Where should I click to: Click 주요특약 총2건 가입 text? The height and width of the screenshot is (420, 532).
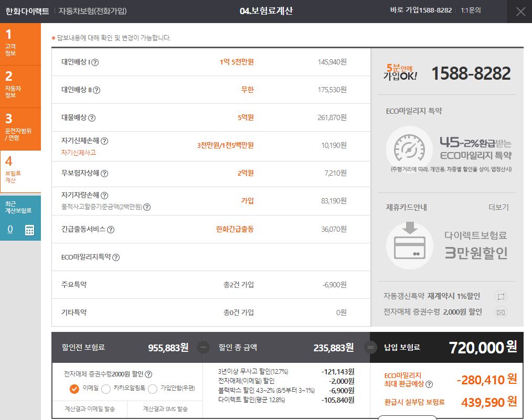(239, 285)
